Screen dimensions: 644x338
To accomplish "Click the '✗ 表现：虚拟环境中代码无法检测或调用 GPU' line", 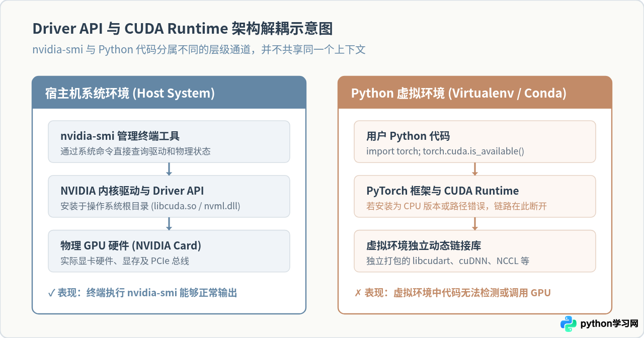I will 453,293.
